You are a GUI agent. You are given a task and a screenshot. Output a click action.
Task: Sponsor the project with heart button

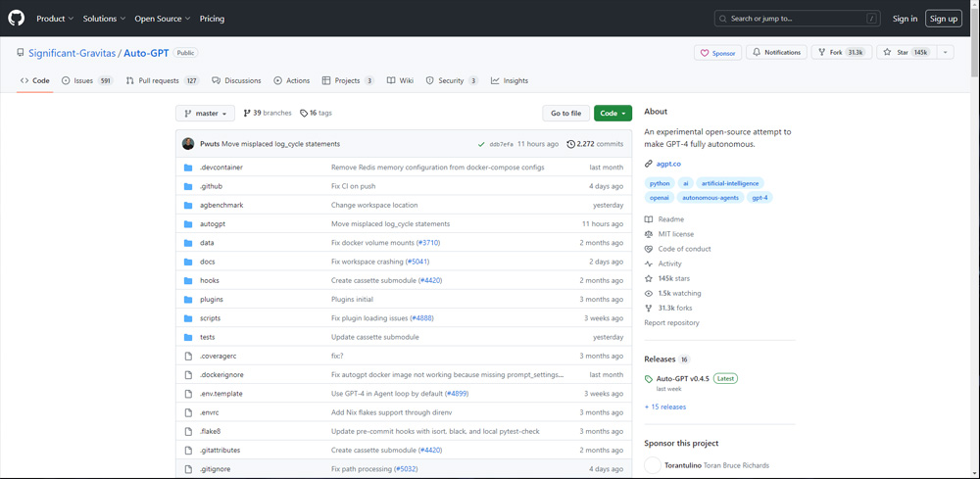tap(718, 53)
